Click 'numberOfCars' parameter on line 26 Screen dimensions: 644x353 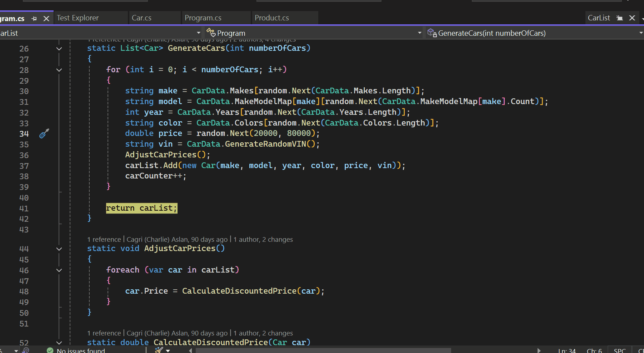pyautogui.click(x=277, y=48)
